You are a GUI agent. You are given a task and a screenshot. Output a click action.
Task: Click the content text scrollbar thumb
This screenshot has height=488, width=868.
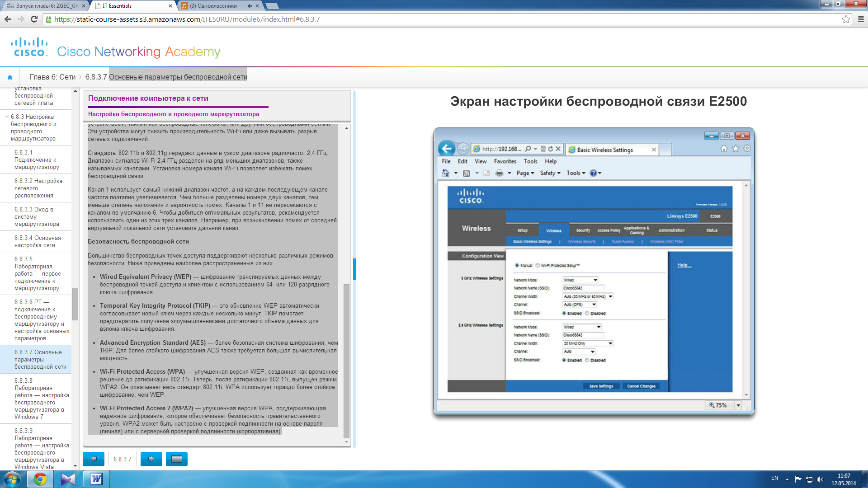(x=346, y=361)
